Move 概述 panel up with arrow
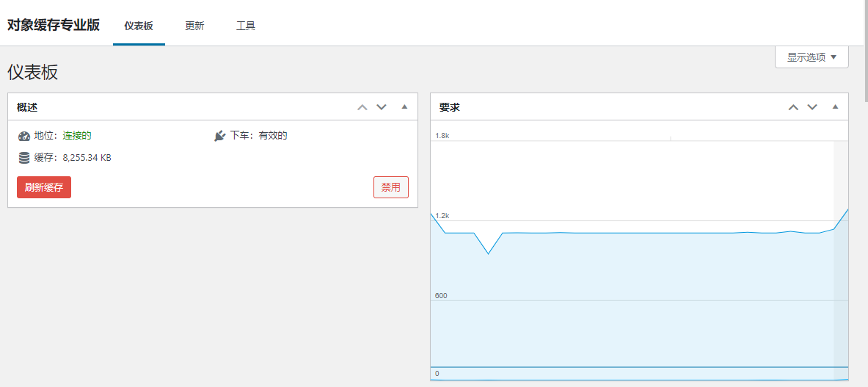868x387 pixels. (362, 107)
